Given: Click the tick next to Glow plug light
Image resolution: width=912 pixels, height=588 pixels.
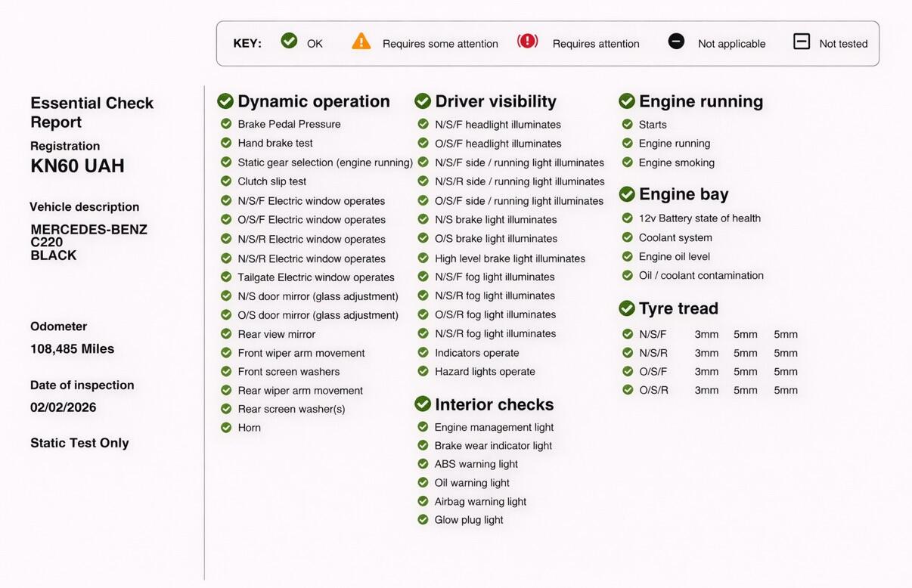Looking at the screenshot, I should coord(423,520).
